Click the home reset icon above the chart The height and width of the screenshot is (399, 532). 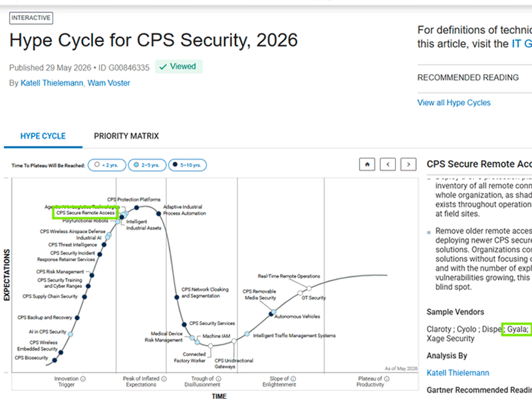(x=367, y=164)
